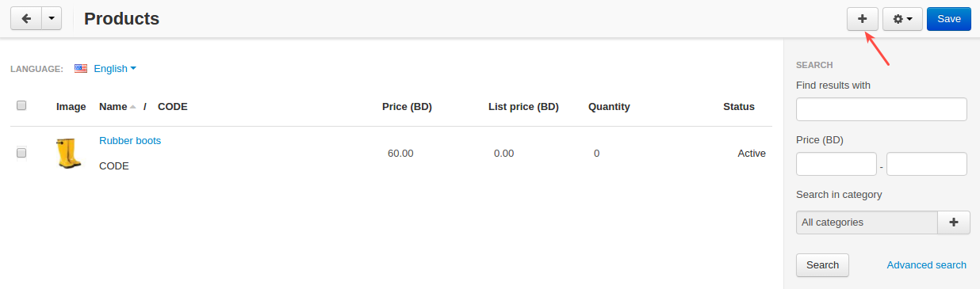980x289 pixels.
Task: Toggle the select-all products checkbox
Action: click(21, 105)
